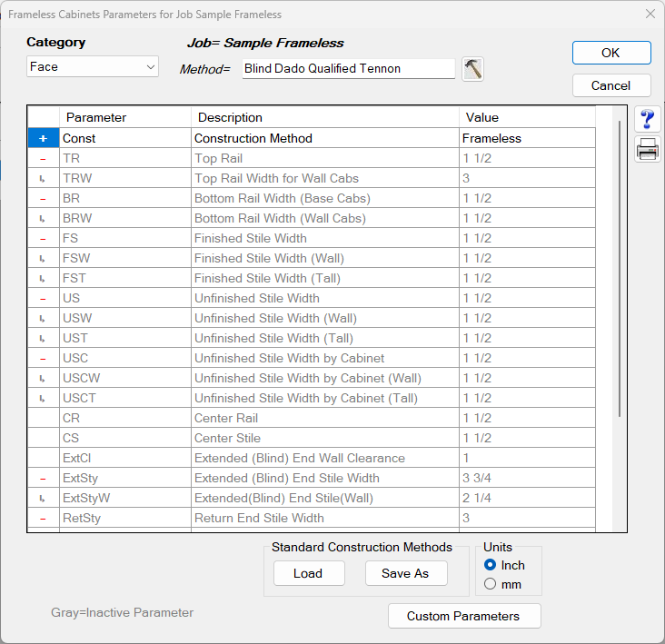Screen dimensions: 665x644
Task: Collapse the ExtSty row expander
Action: 43,479
